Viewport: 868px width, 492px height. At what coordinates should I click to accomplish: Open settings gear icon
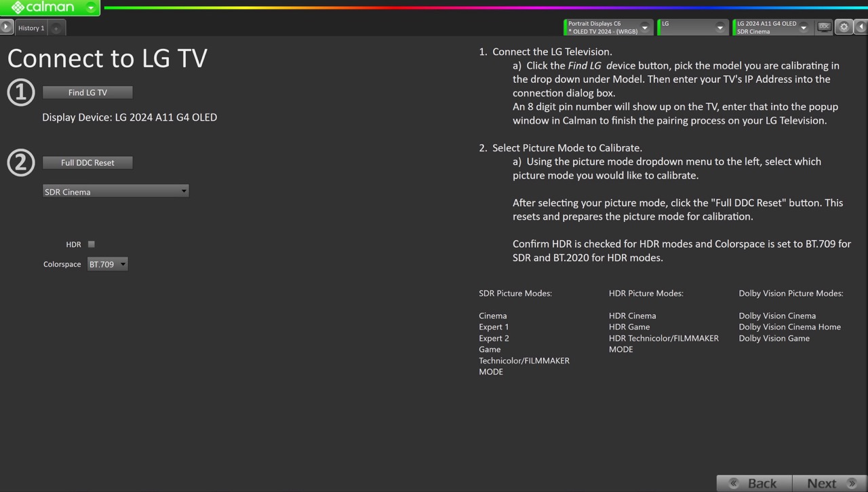[x=844, y=27]
